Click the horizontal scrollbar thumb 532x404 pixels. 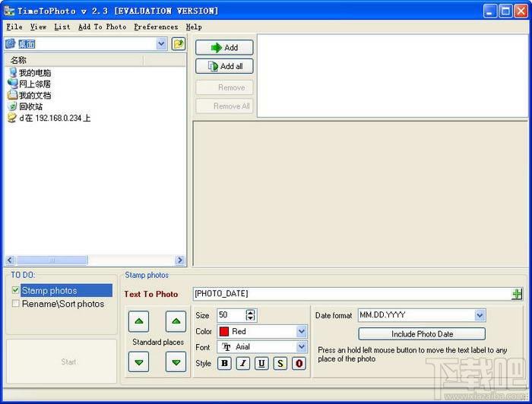(x=52, y=260)
